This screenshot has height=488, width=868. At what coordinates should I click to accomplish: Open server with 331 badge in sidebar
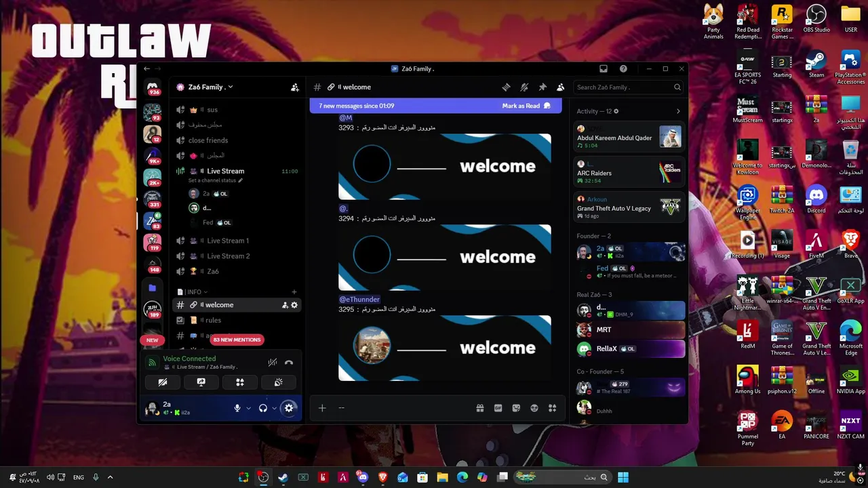153,199
